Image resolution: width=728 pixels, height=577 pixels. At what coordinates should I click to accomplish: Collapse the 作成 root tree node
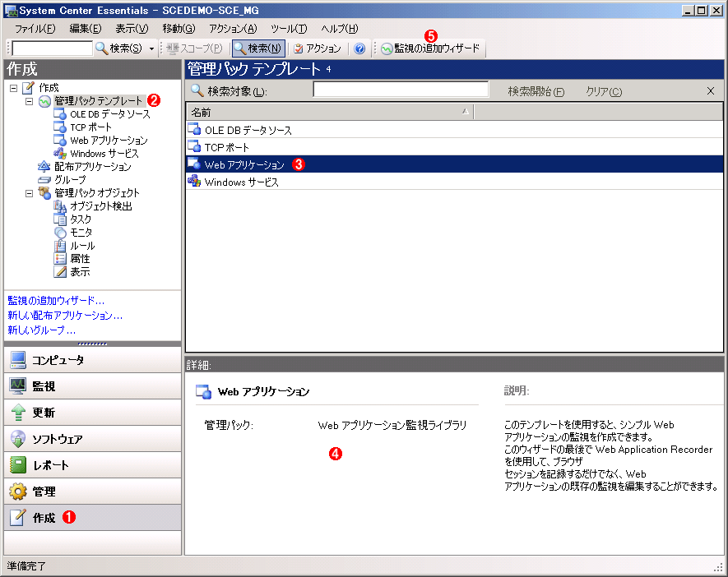pyautogui.click(x=13, y=88)
